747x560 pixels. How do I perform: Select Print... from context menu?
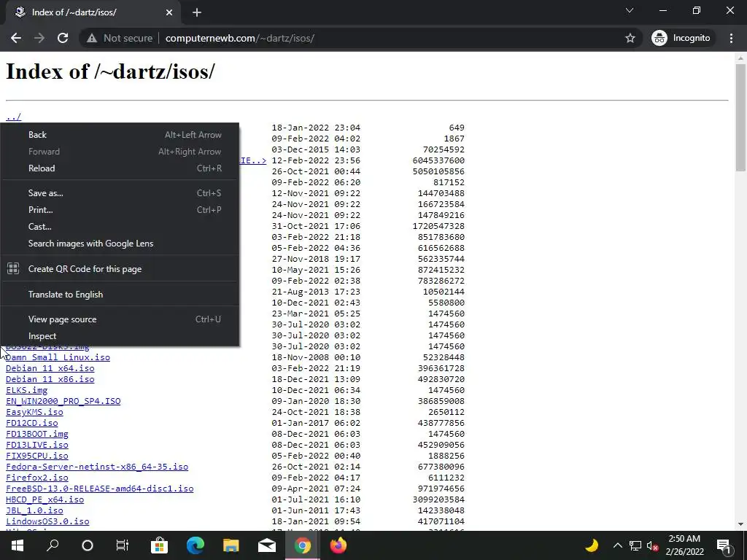(x=120, y=209)
